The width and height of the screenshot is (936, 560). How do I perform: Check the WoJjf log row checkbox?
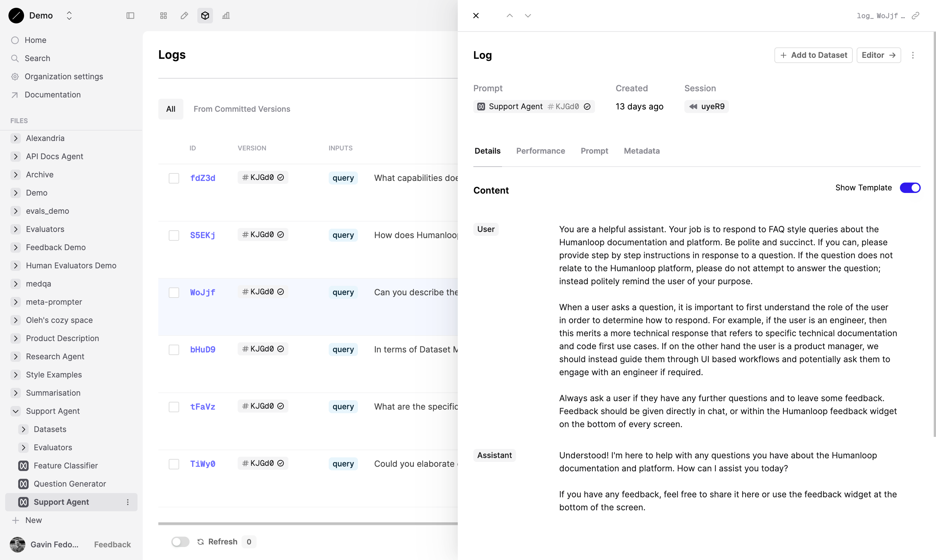point(174,292)
